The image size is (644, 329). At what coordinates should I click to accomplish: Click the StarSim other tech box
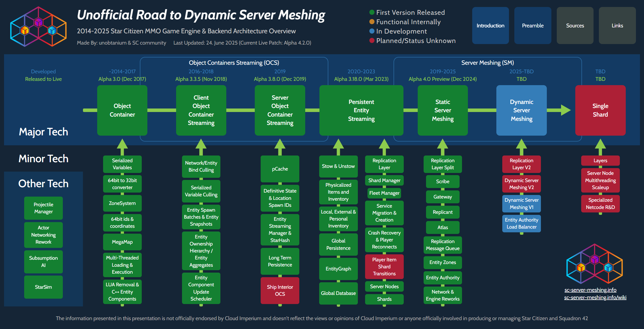tap(43, 287)
